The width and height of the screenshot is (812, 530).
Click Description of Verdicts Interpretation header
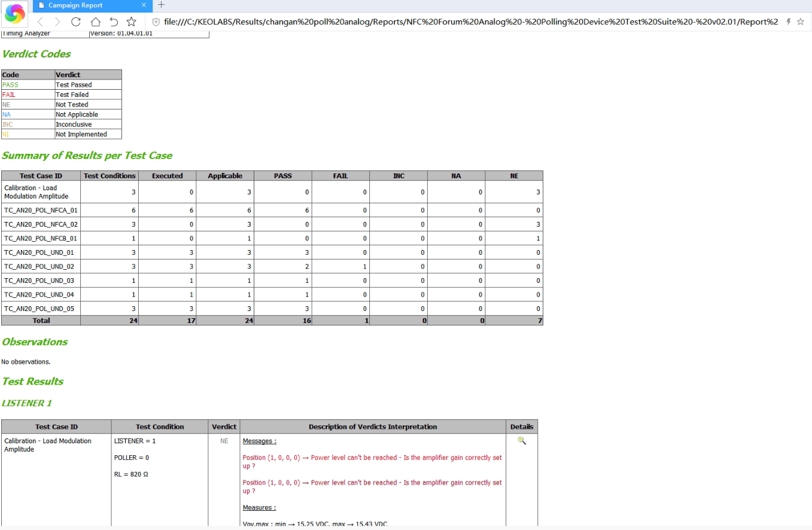(373, 427)
